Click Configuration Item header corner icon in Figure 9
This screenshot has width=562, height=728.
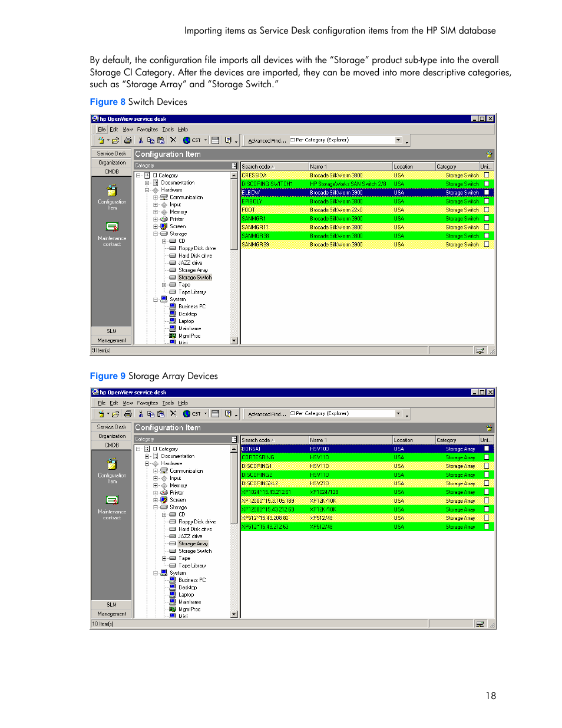pos(489,428)
